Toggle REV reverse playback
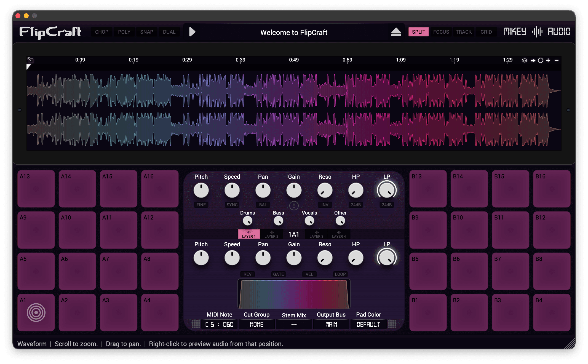The image size is (588, 364). coord(247,274)
